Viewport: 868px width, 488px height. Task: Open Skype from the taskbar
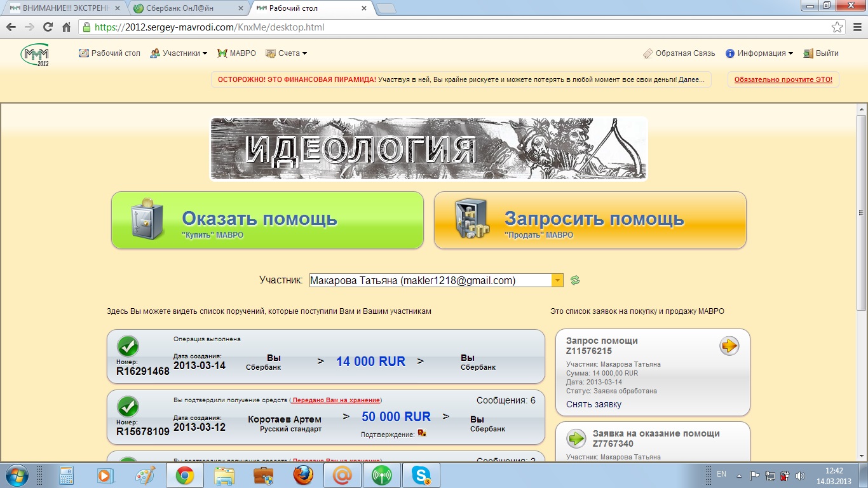(x=421, y=475)
